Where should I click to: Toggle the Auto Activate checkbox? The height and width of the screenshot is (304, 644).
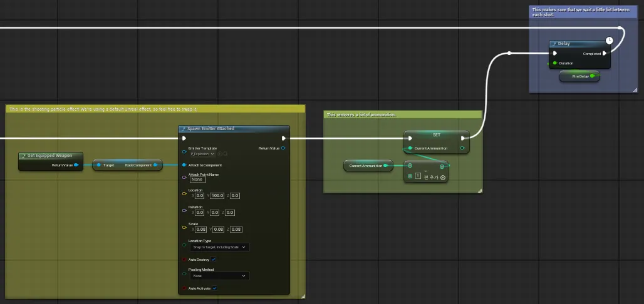pyautogui.click(x=214, y=288)
